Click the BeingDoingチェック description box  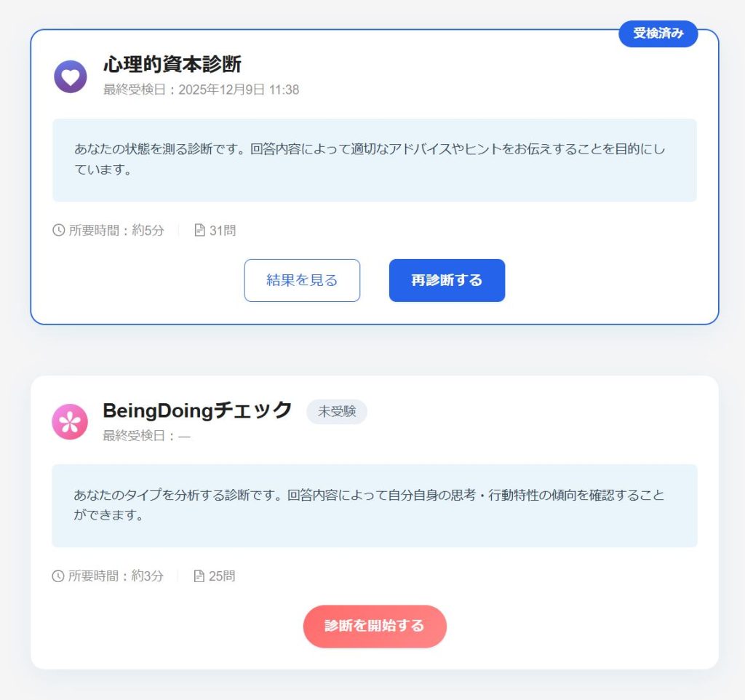click(375, 506)
